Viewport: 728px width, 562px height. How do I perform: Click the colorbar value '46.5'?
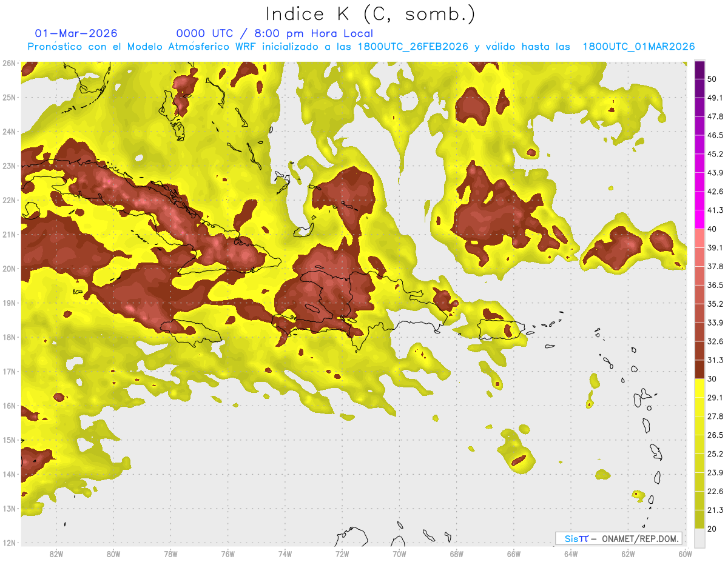(715, 135)
